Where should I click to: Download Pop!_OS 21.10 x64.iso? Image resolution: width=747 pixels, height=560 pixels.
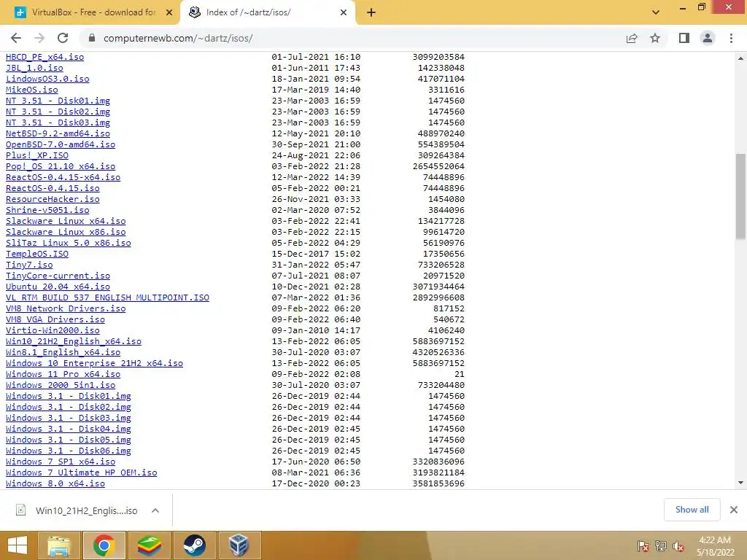[61, 166]
